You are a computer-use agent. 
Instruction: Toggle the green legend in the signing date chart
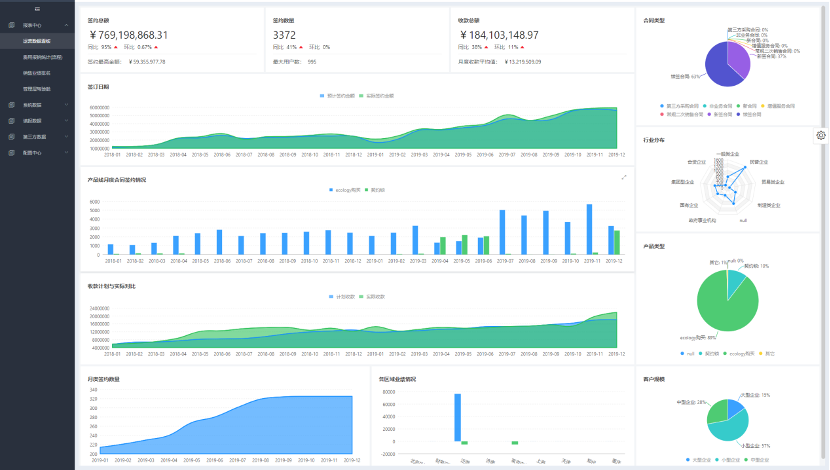point(367,95)
